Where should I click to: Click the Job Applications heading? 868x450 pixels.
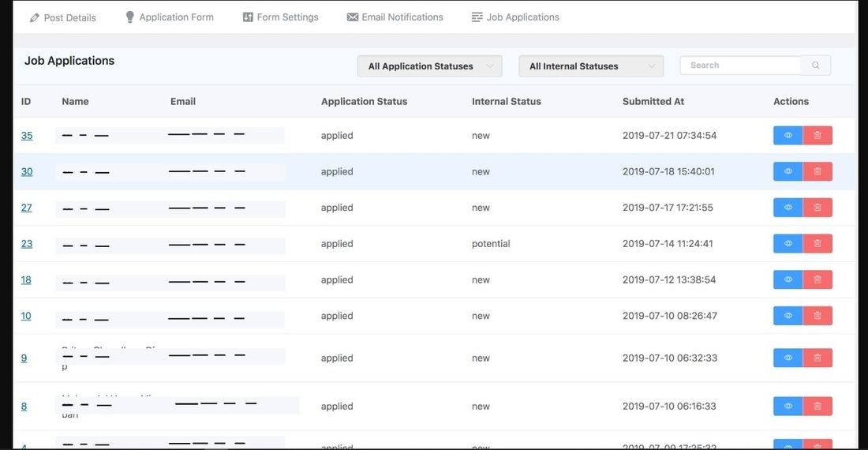[69, 61]
